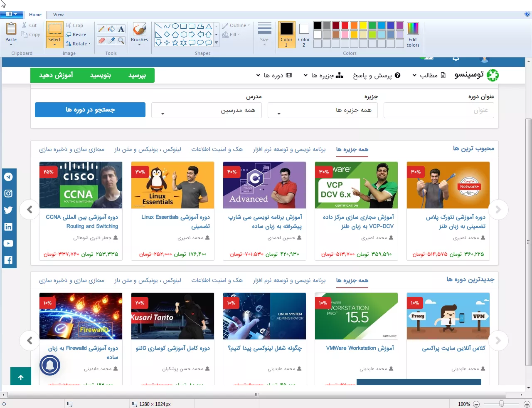Viewport: 532px width, 408px height.
Task: Click the Telegram icon in sidebar
Action: click(x=8, y=177)
